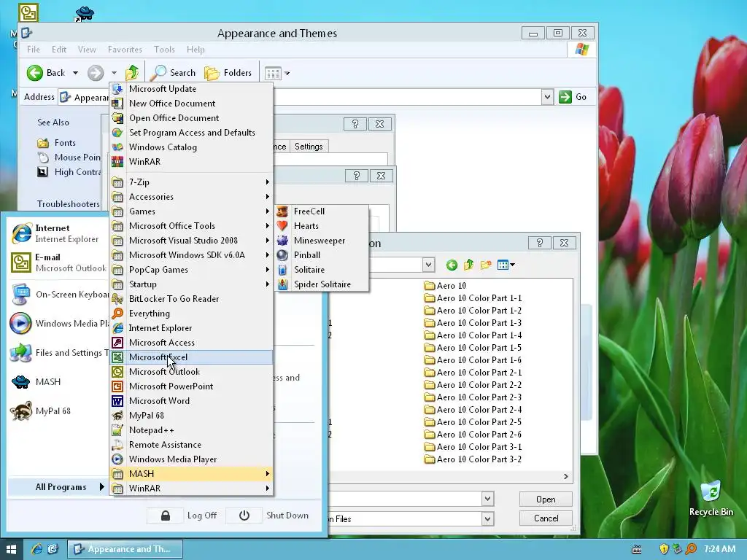Image resolution: width=747 pixels, height=560 pixels.
Task: Start Notepad++ from the programs list
Action: click(x=191, y=430)
